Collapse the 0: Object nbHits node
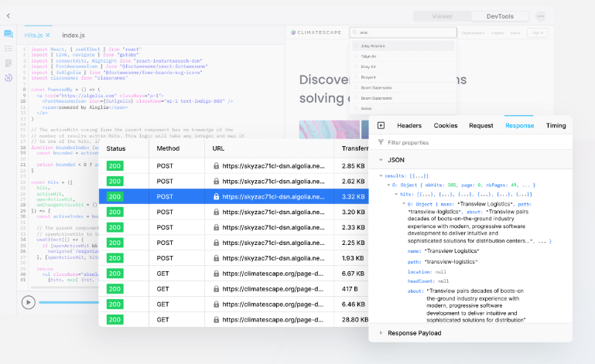The height and width of the screenshot is (364, 595). click(388, 185)
